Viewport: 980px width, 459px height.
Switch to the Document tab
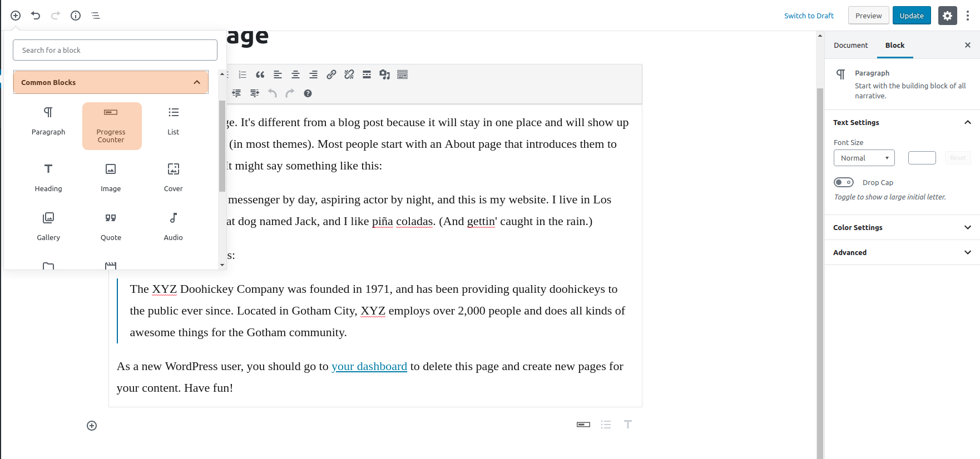tap(850, 45)
